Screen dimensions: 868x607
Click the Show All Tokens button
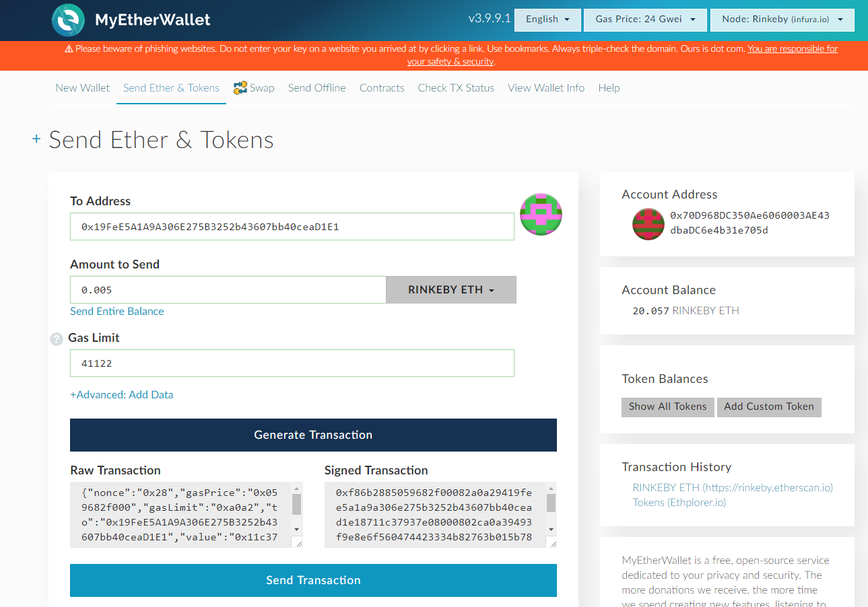pos(668,406)
